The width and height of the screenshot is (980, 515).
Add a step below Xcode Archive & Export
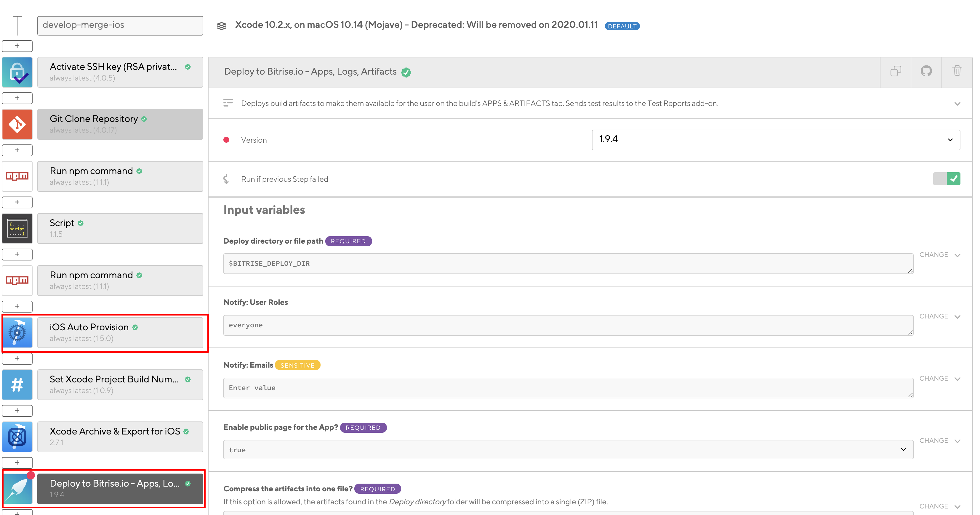coord(17,463)
